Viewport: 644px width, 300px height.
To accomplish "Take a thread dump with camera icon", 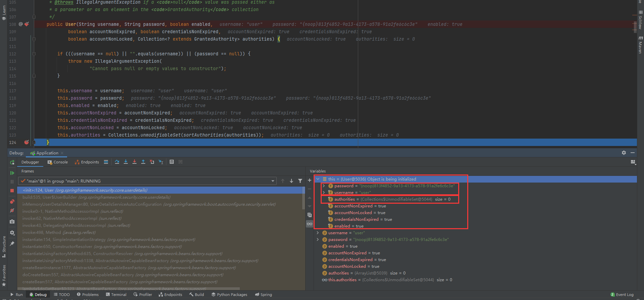I will click(x=12, y=221).
